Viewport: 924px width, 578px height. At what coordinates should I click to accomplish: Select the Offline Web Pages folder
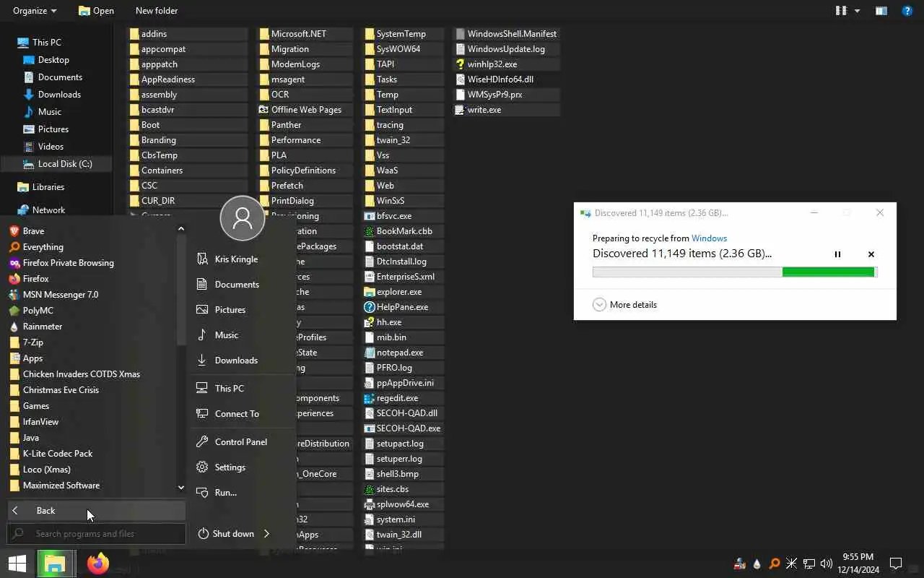pos(305,110)
